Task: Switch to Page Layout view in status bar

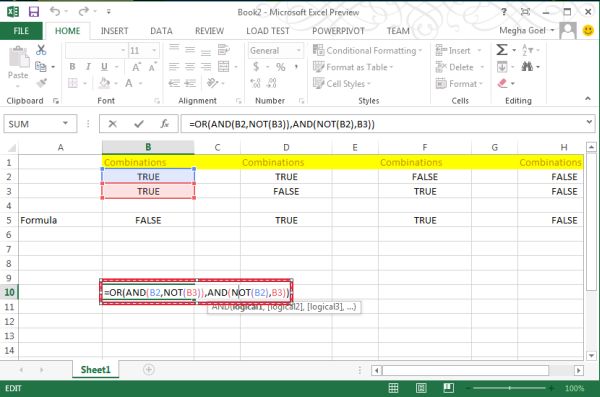Action: [x=421, y=388]
